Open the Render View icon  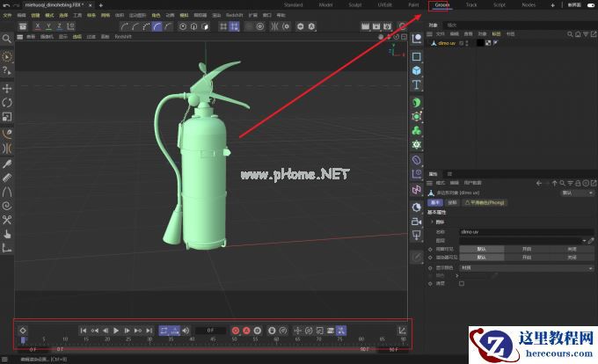(x=365, y=26)
